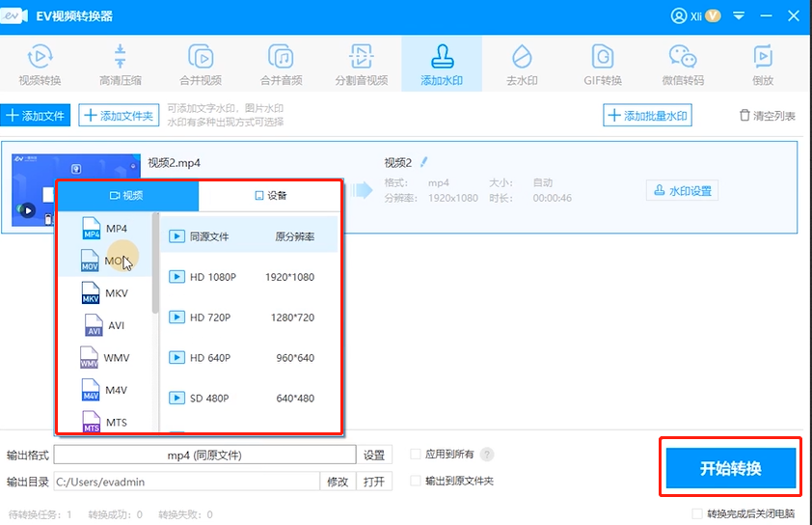The width and height of the screenshot is (812, 525).
Task: Click the edit pencil beside 视频2 name
Action: 422,162
